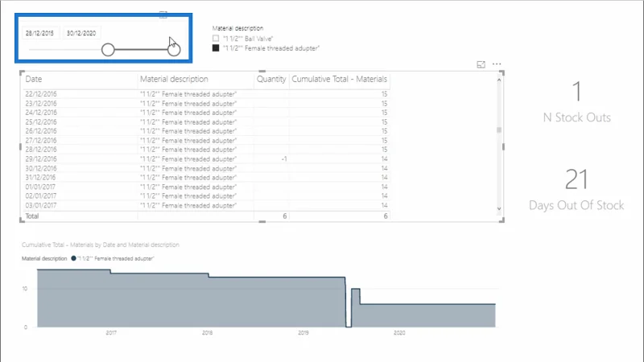The width and height of the screenshot is (644, 362).
Task: Select the N Stock Outs card
Action: [x=576, y=102]
